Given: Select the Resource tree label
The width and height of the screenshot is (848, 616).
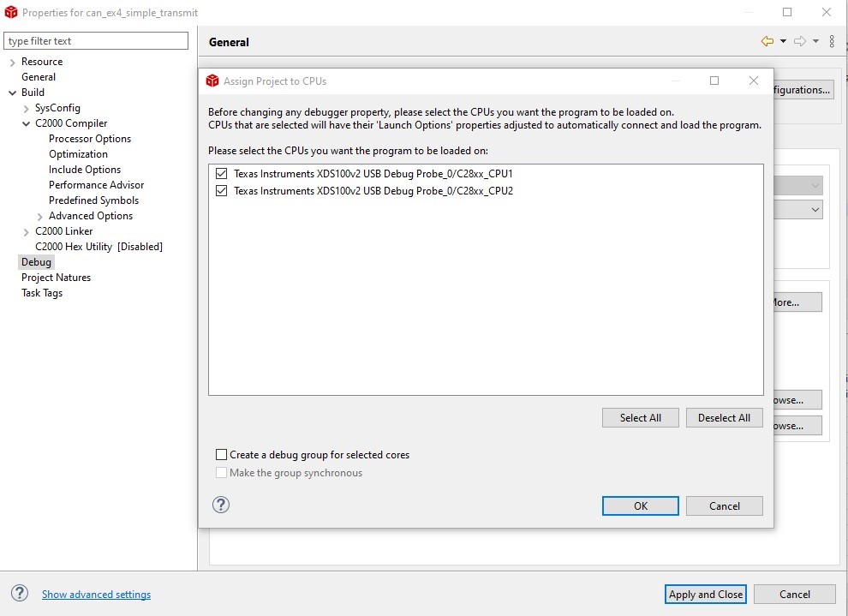Looking at the screenshot, I should [x=42, y=62].
